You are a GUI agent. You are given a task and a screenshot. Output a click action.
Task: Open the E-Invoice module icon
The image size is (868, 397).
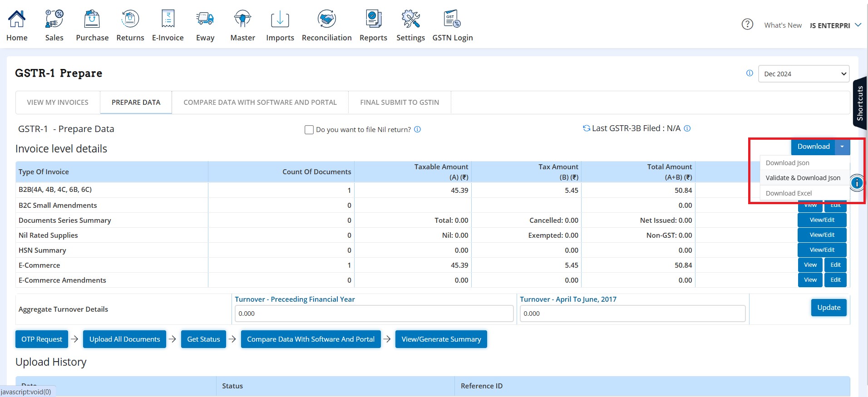pos(168,19)
